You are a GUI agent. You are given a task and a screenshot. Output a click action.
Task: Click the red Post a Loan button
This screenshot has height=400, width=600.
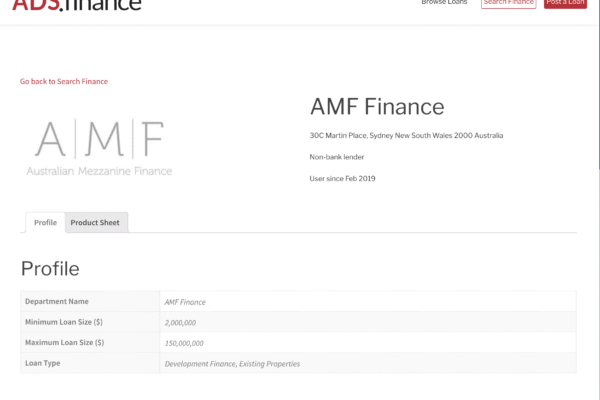pyautogui.click(x=565, y=3)
